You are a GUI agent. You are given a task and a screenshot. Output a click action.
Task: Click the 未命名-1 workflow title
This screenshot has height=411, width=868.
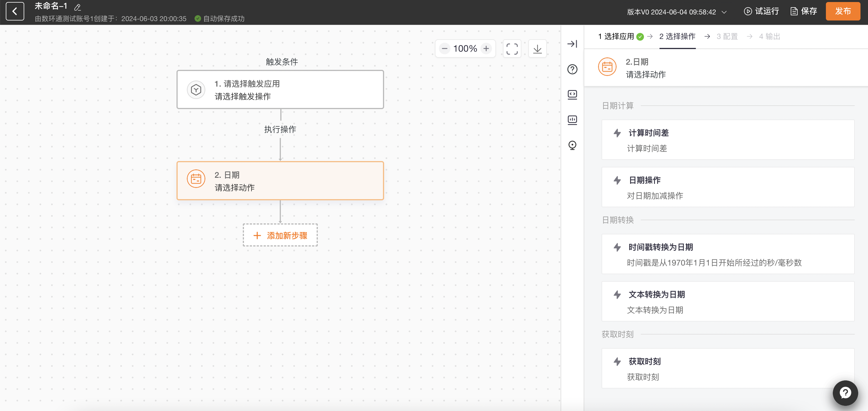(51, 6)
